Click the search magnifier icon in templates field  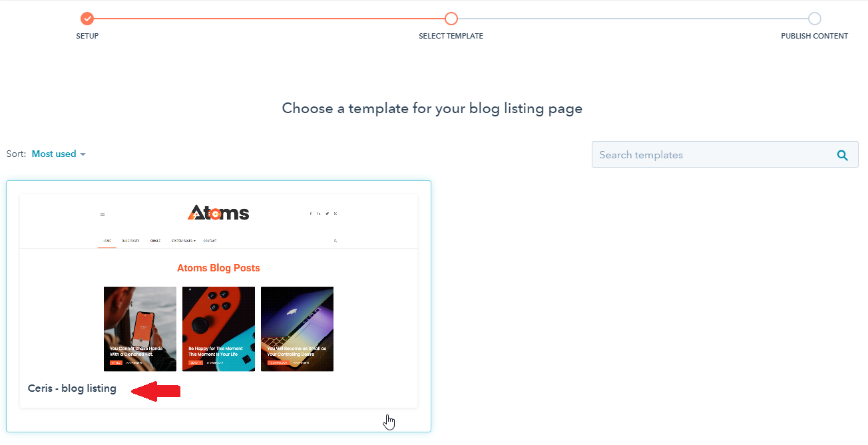pos(842,155)
